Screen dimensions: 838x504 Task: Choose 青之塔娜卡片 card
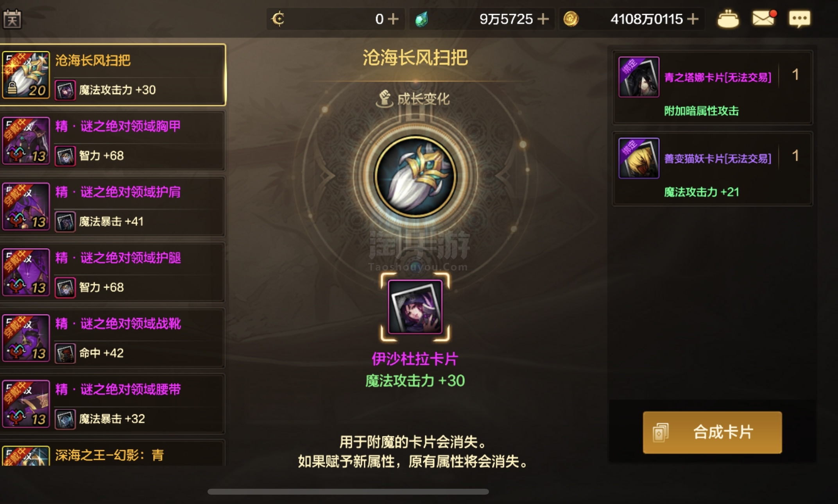click(712, 87)
